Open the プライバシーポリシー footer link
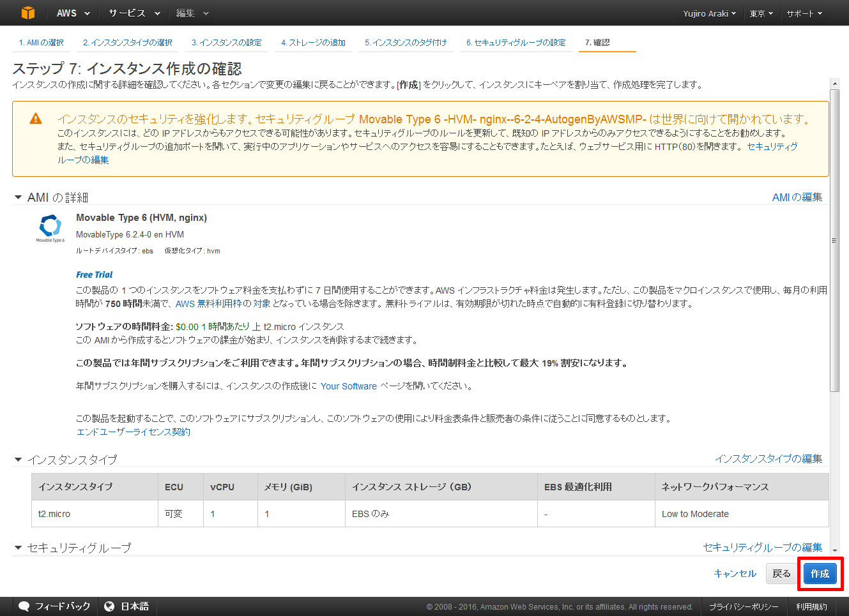The width and height of the screenshot is (849, 616). point(744,607)
